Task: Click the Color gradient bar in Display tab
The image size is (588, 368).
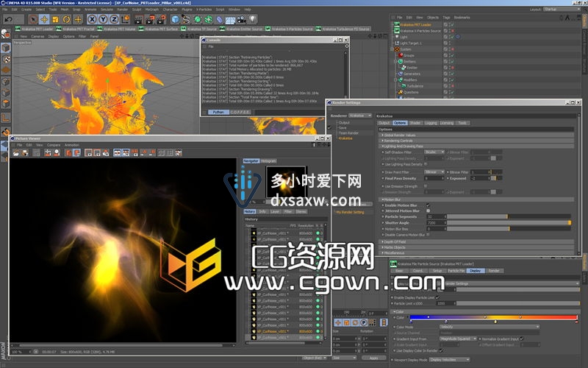Action: coord(493,317)
